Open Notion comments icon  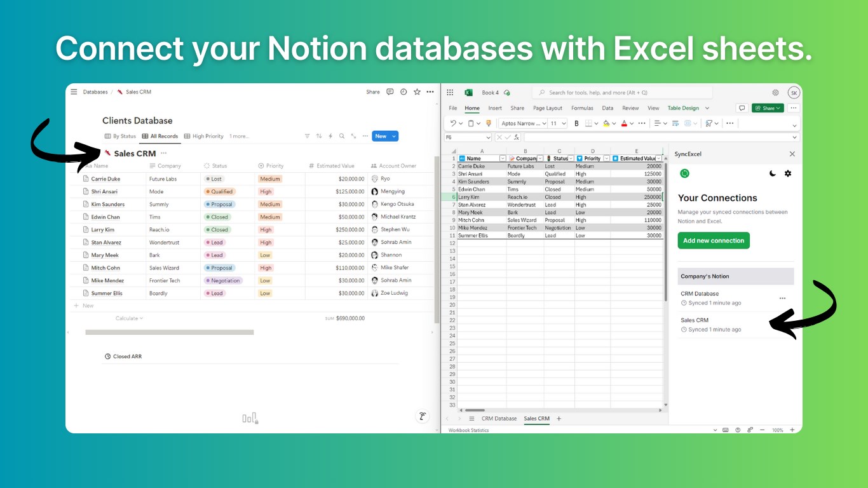pos(390,92)
